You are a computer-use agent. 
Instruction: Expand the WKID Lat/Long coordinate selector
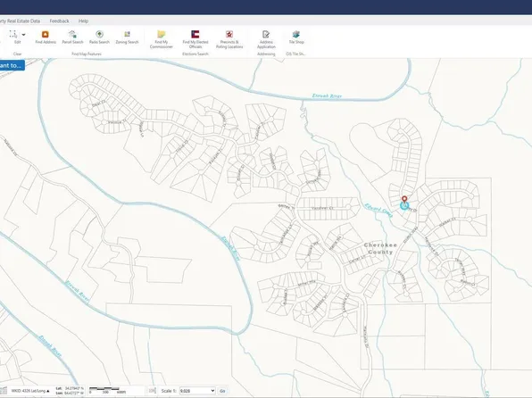pos(30,391)
